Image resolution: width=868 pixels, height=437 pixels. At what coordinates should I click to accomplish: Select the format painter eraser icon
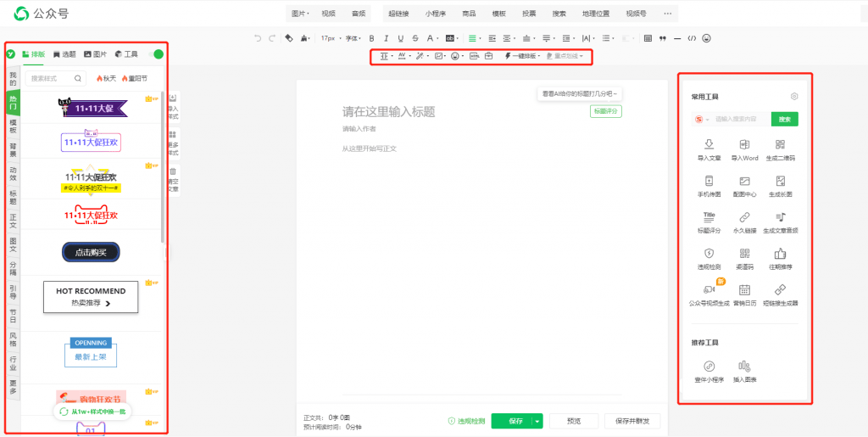(x=288, y=38)
